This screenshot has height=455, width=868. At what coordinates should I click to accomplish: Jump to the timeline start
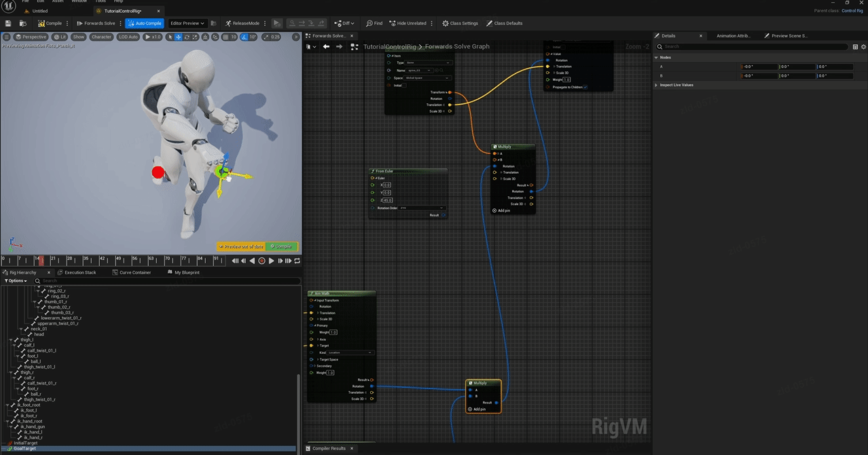tap(235, 261)
